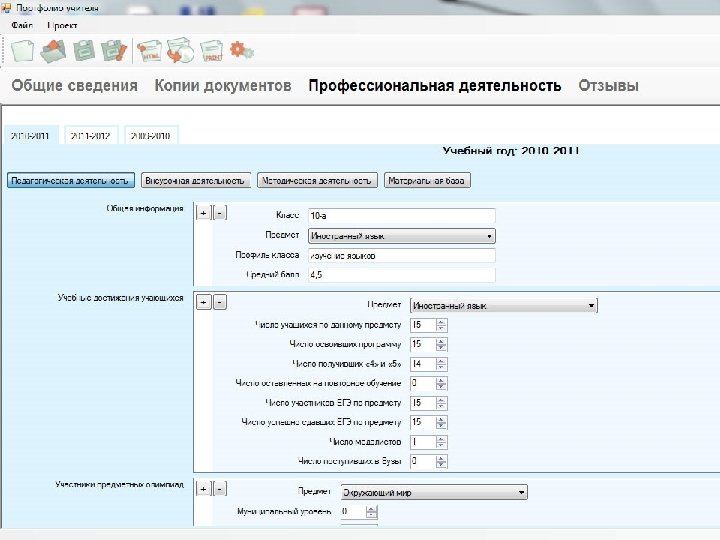
Task: Remove an entry with minus in Общая информация
Action: (220, 213)
